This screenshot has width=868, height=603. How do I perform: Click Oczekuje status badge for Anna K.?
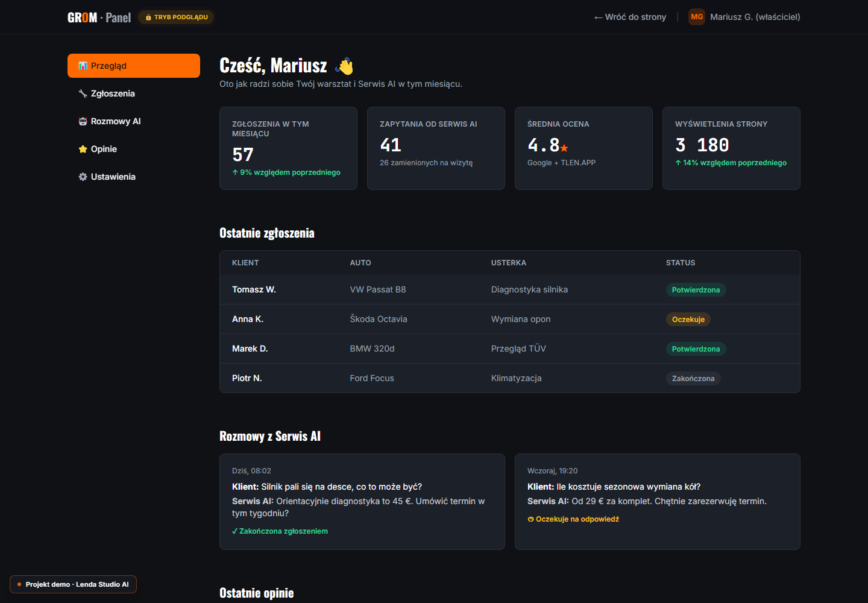click(688, 320)
